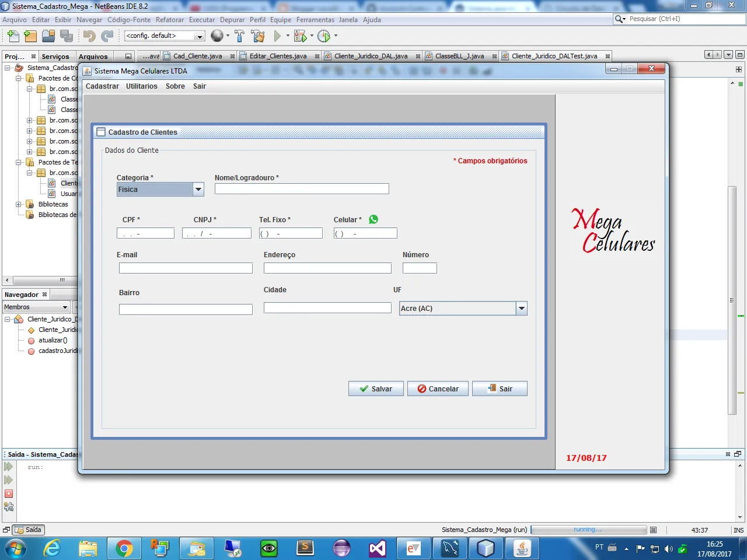
Task: Click the Nome/Logradouro input field
Action: [301, 189]
